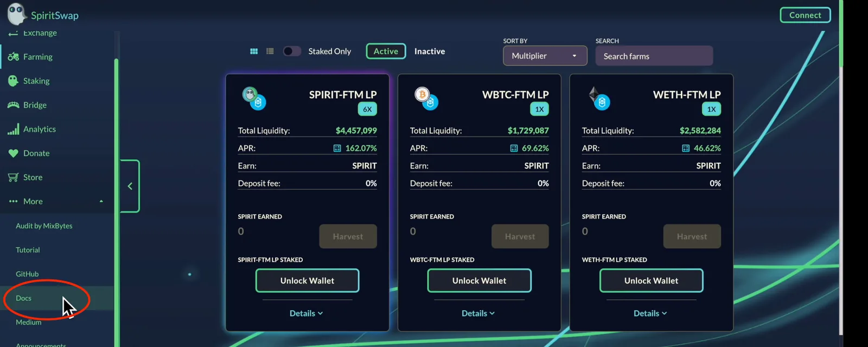Click the 46.62% APR value
Viewport: 868px width, 347px height.
707,148
